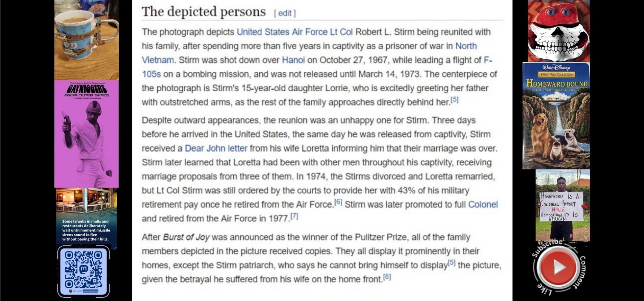Follow the Dear John letter link
644x301 pixels.
216,148
